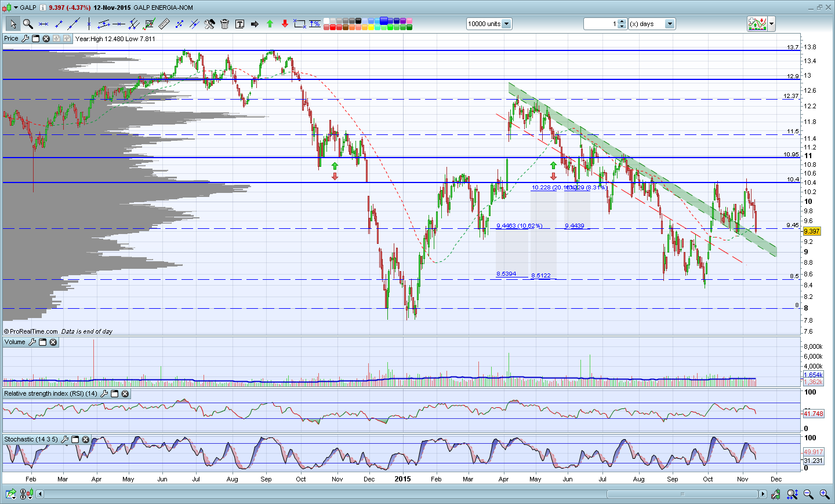The height and width of the screenshot is (504, 835).
Task: Close the Price panel
Action: pyautogui.click(x=46, y=38)
